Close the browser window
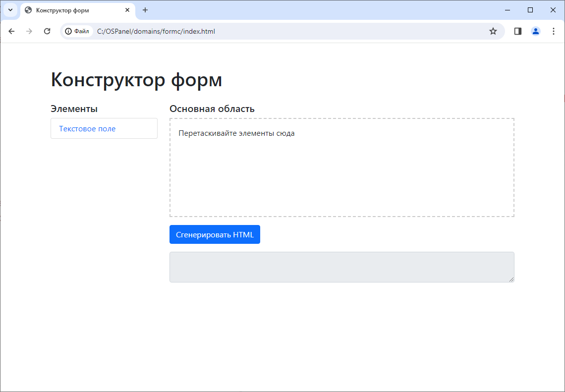Viewport: 565px width, 392px height. (x=553, y=10)
